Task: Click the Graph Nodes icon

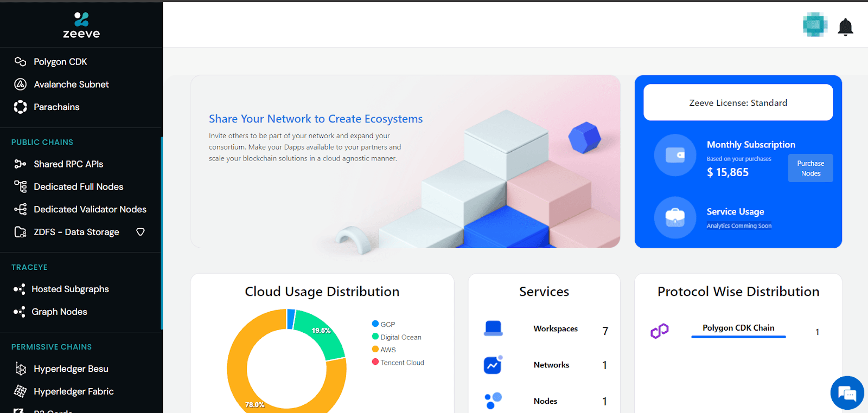Action: [x=19, y=312]
